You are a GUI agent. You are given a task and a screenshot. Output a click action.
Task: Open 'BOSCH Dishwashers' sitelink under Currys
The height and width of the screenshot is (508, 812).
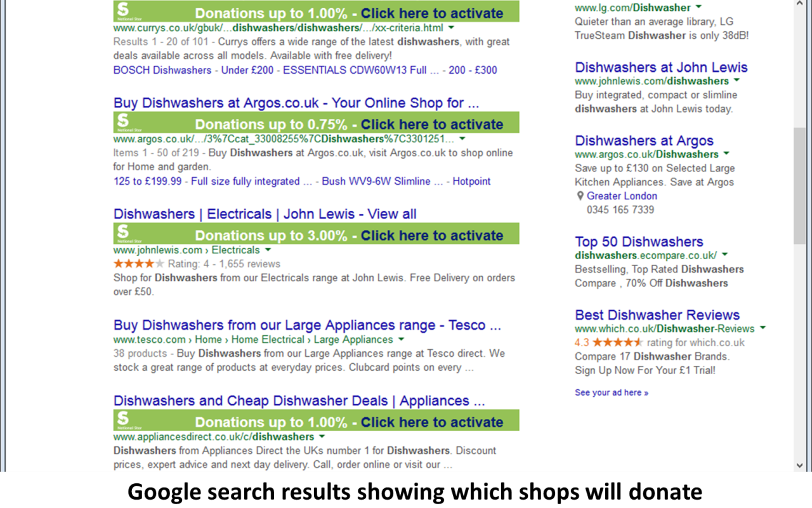(162, 70)
